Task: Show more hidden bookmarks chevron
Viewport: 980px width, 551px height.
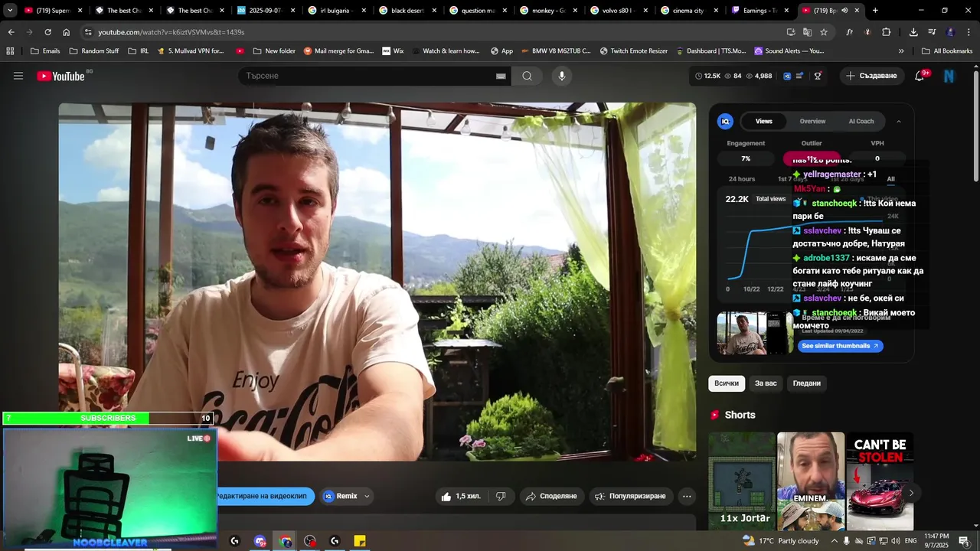Action: (901, 51)
